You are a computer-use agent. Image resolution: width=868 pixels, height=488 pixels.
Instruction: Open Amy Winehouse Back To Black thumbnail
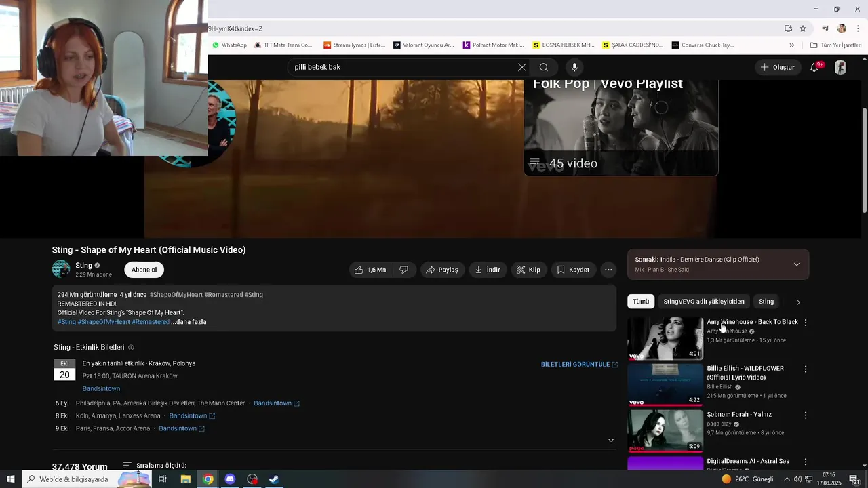point(665,338)
